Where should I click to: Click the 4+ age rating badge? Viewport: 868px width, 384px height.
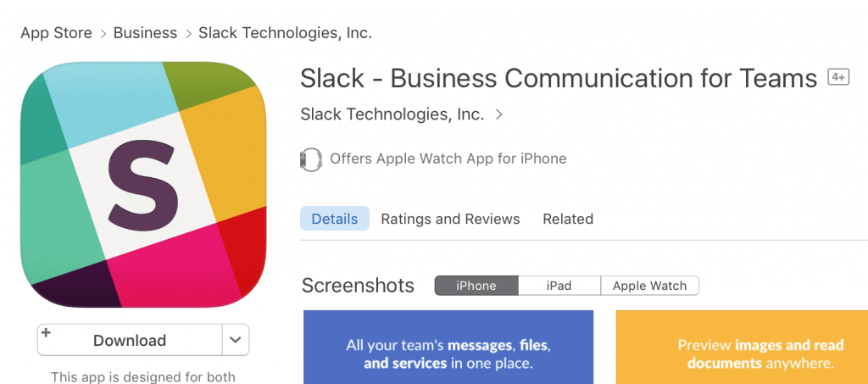(838, 77)
